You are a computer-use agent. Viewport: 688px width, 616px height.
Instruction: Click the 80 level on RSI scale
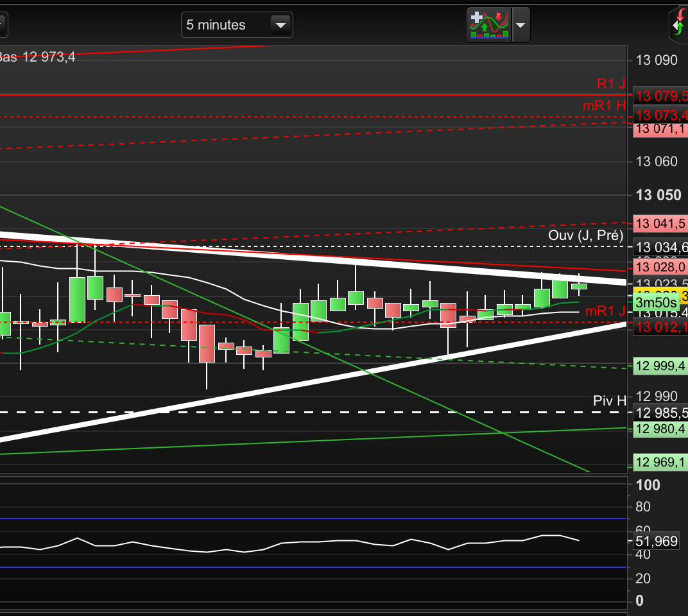643,507
